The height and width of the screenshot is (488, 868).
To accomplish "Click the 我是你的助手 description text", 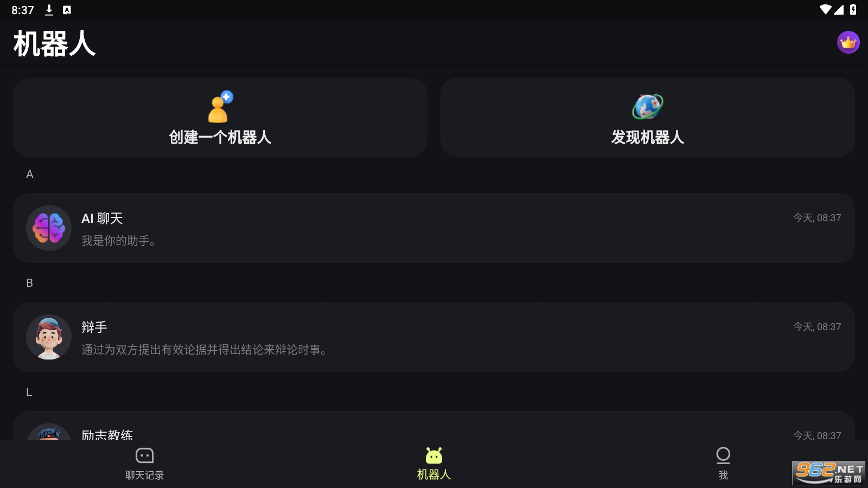I will pos(119,241).
